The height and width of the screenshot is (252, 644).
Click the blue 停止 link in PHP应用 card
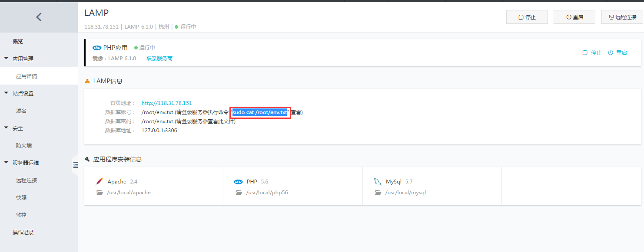[592, 53]
